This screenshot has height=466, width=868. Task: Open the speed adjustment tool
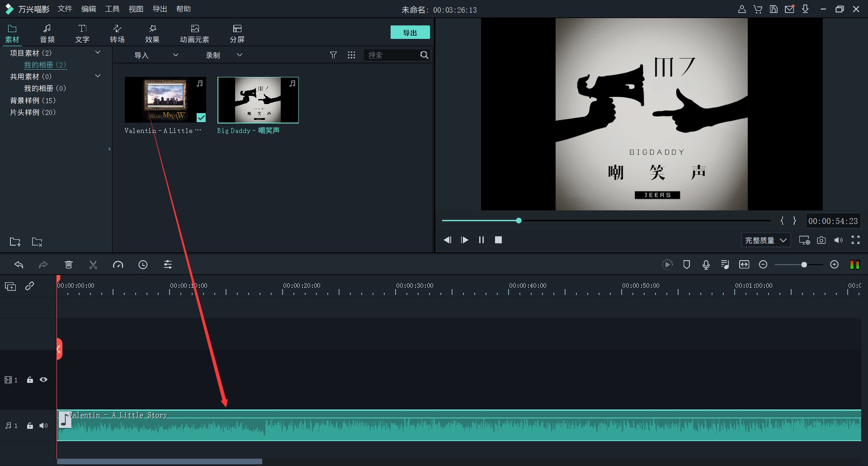[118, 265]
